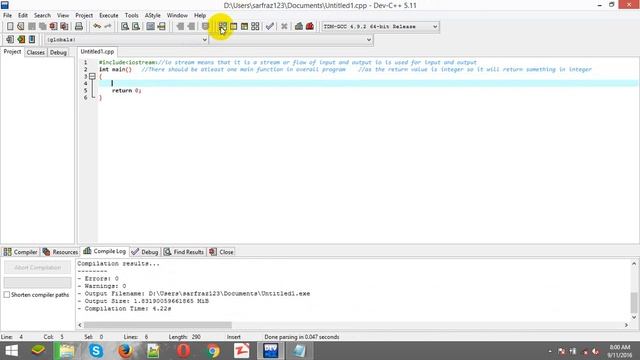Click the Compile toolbar icon
The image size is (640, 360).
(222, 27)
